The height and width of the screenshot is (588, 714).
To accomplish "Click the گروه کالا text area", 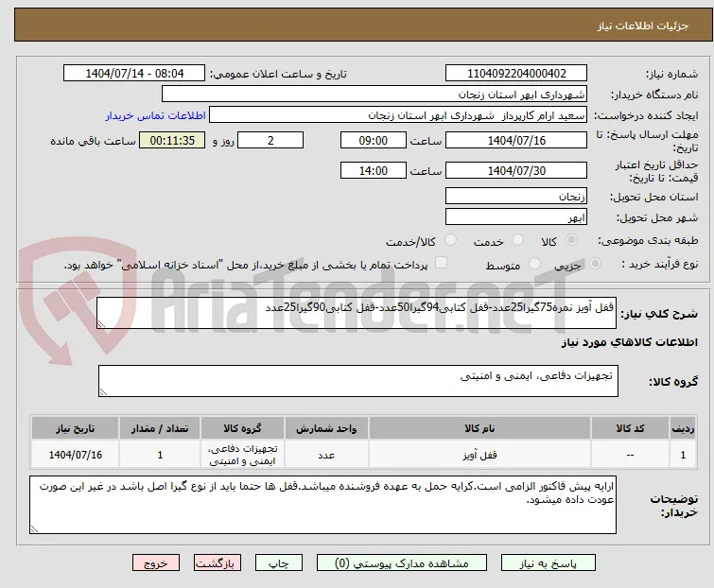I will [x=357, y=381].
